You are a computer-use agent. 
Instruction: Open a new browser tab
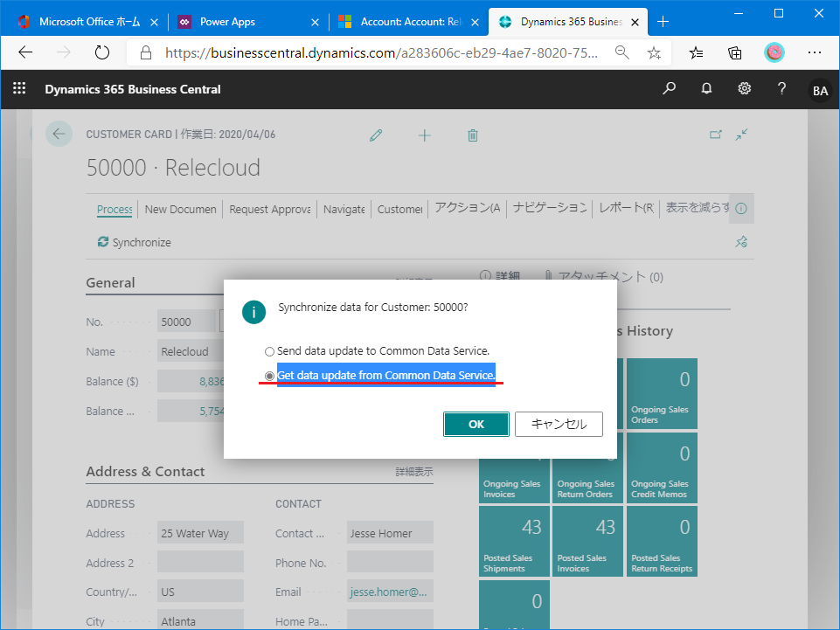[x=663, y=22]
